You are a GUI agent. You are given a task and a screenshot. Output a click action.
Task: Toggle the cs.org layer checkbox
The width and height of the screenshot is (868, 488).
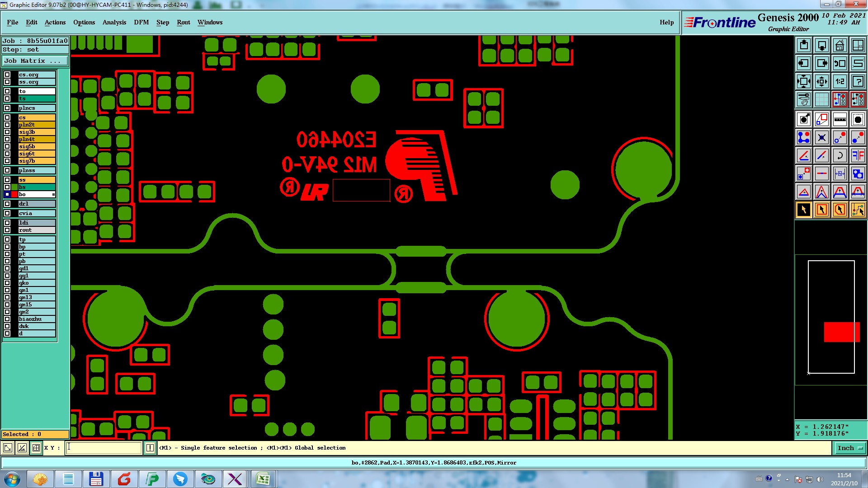[7, 75]
